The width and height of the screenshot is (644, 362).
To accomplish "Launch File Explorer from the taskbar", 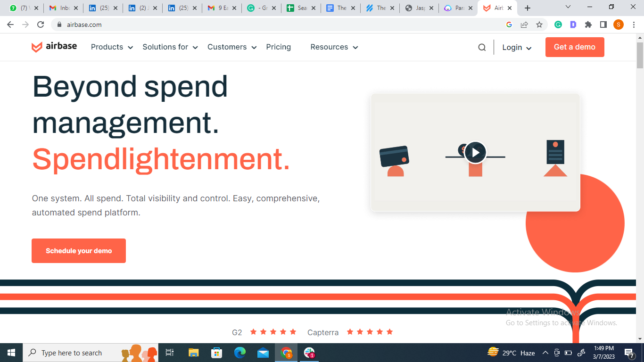I will click(193, 353).
